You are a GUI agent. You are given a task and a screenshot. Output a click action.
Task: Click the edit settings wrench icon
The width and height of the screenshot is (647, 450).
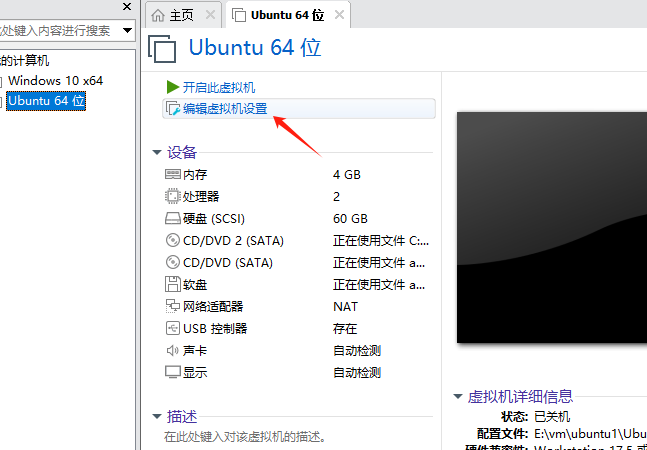click(x=173, y=109)
